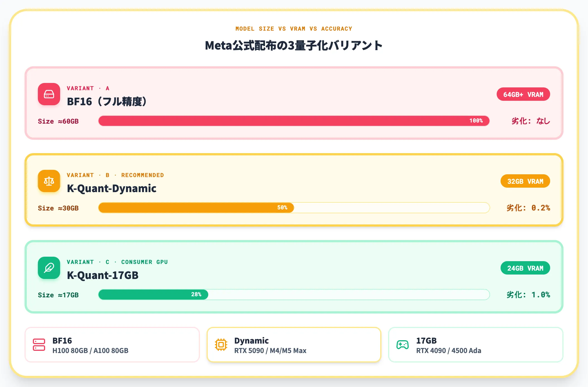Click the Meta公式配布の3量子化バリアント title

[294, 46]
